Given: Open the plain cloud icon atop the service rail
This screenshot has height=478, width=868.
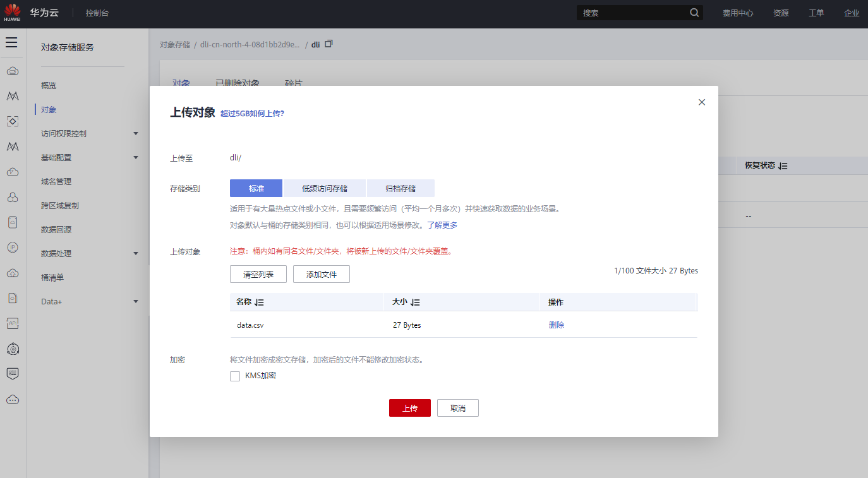Looking at the screenshot, I should [13, 71].
